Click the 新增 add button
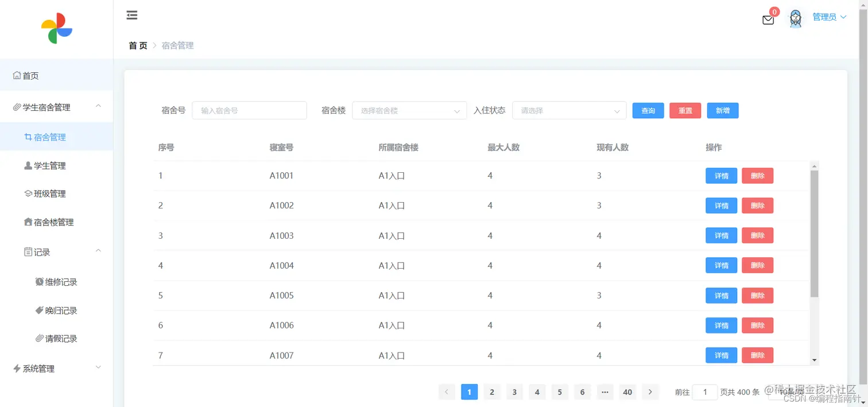 click(x=723, y=111)
